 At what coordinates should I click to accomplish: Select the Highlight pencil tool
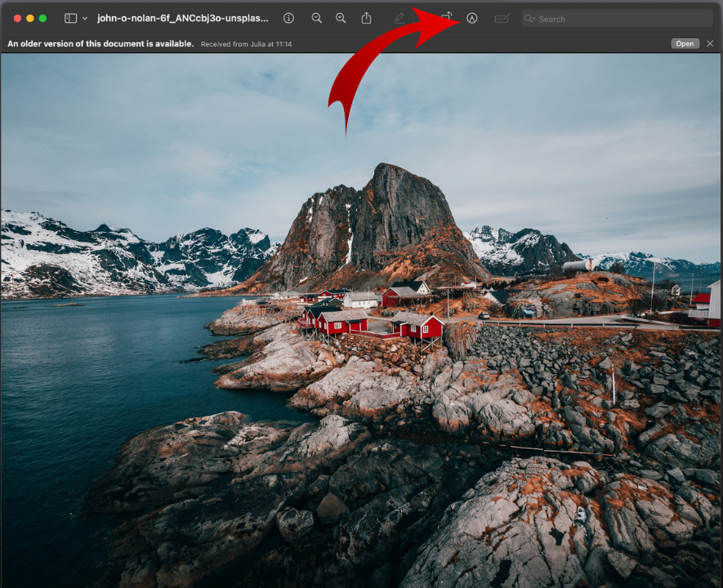[399, 19]
